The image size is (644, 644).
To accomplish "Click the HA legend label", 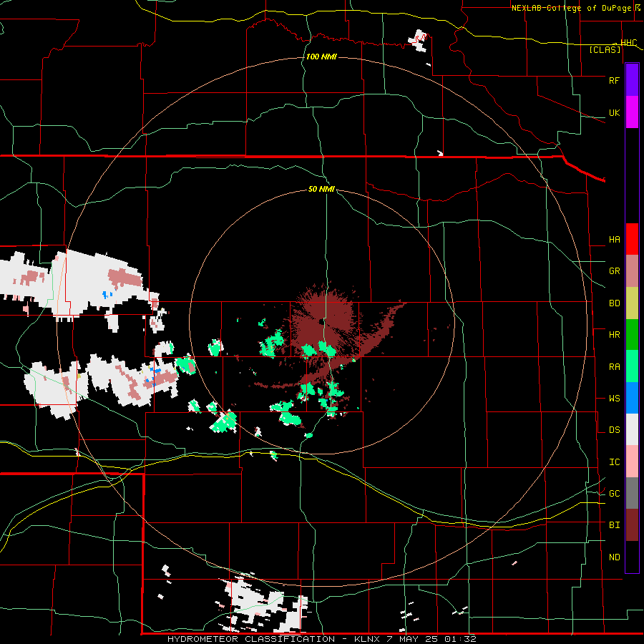I will click(614, 240).
